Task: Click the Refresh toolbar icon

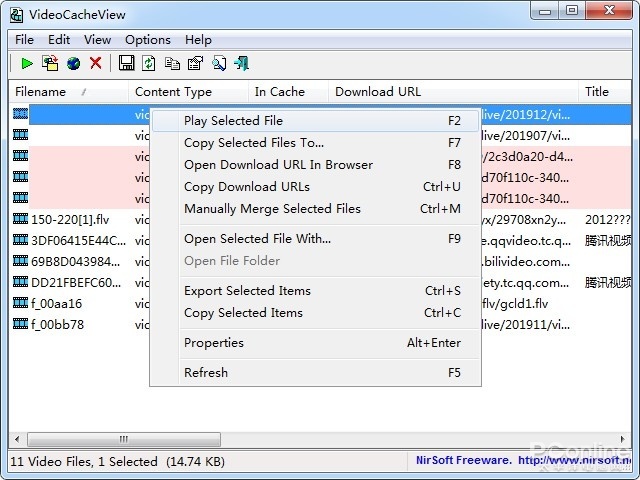Action: pos(149,64)
